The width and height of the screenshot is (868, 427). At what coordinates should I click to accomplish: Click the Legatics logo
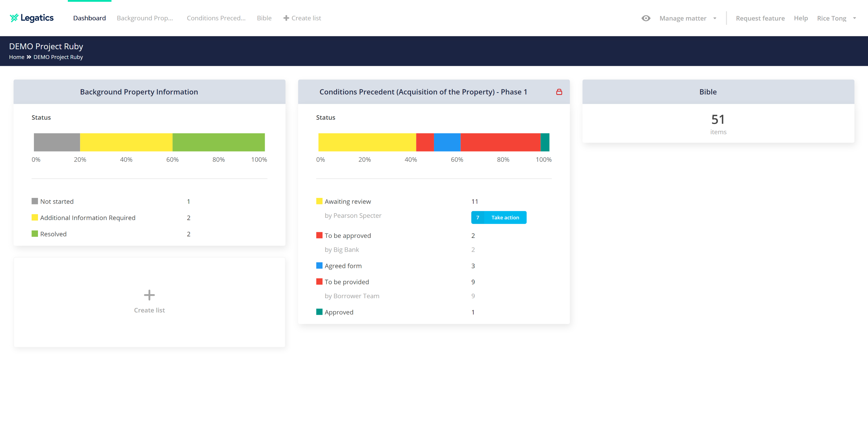[x=32, y=18]
